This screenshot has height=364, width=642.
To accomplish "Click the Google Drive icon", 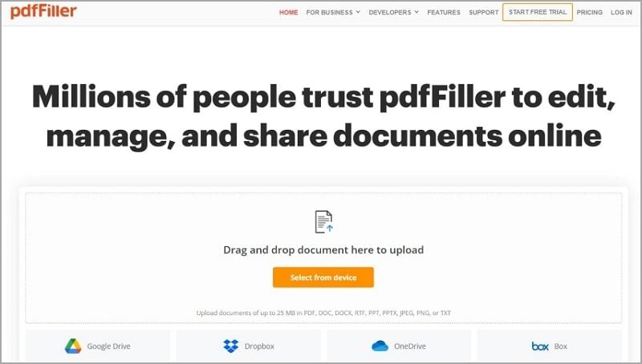I will point(73,346).
